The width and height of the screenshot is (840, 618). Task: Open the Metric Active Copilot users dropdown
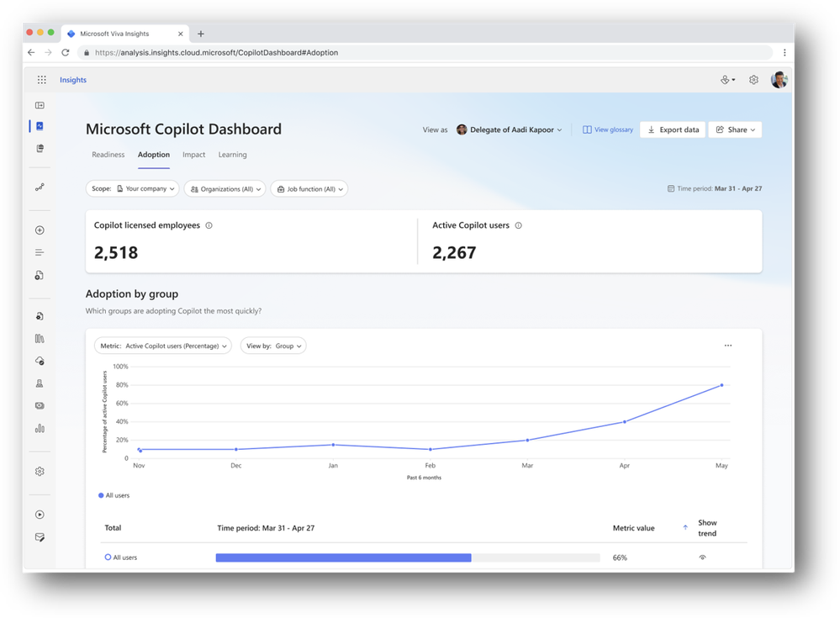coord(163,346)
